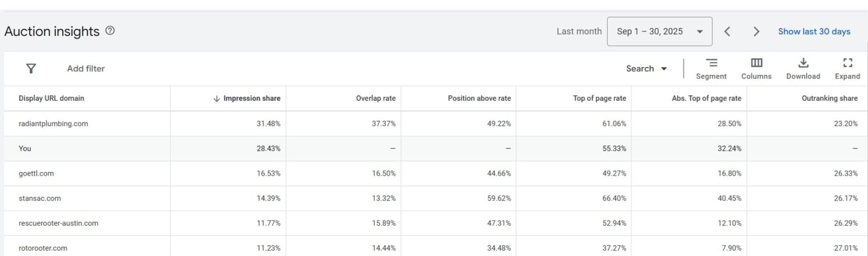The image size is (868, 256).
Task: Click the rotorooter.com domain row
Action: pyautogui.click(x=43, y=248)
